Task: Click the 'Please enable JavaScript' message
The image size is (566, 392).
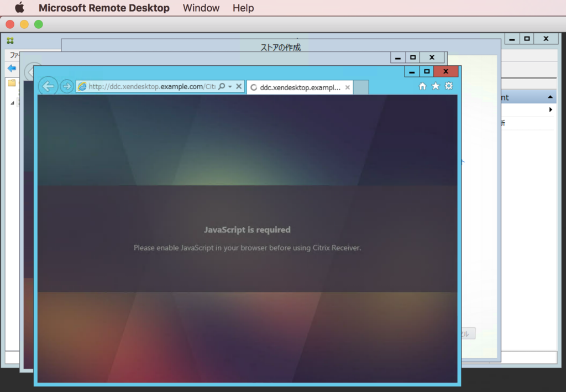Action: click(247, 248)
